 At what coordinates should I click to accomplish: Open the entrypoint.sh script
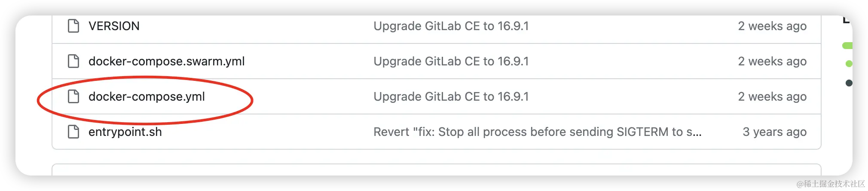point(125,132)
